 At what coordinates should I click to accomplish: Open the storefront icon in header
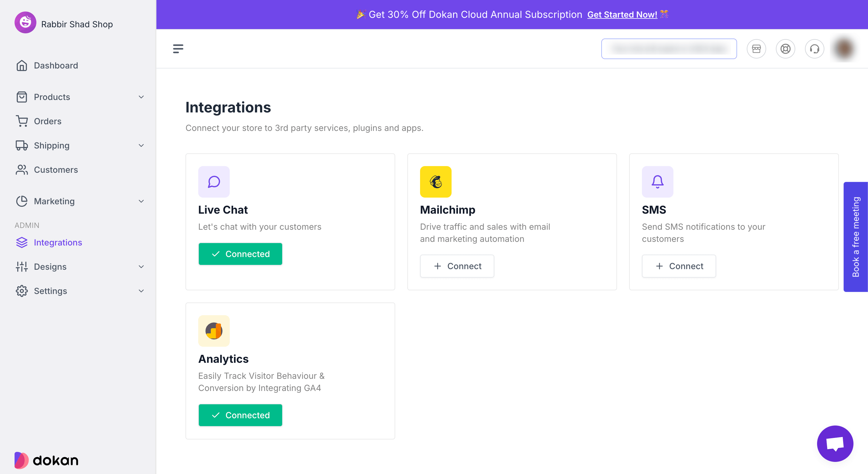coord(756,49)
